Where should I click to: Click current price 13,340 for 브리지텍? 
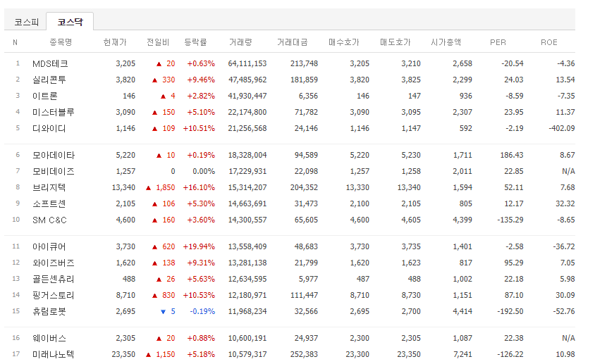pyautogui.click(x=123, y=188)
